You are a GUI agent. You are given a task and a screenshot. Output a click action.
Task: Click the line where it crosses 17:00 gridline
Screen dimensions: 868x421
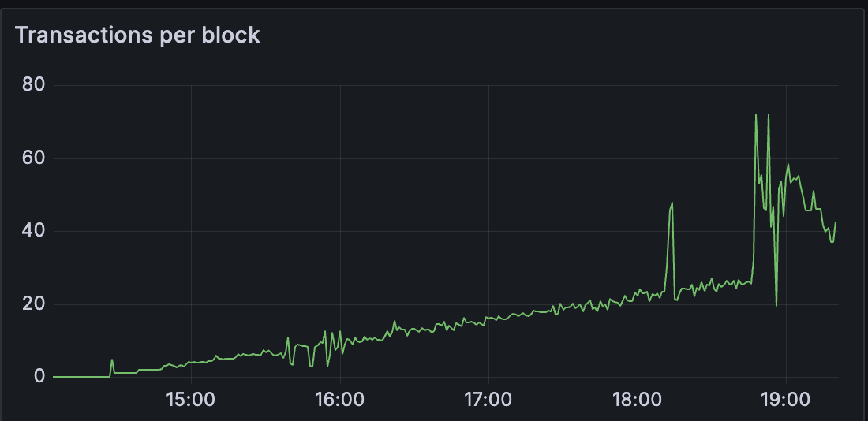[488, 318]
